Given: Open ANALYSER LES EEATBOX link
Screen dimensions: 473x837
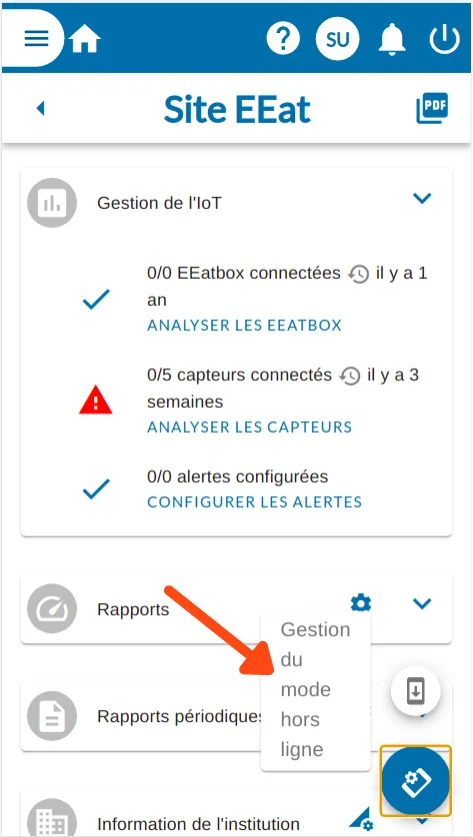Looking at the screenshot, I should tap(245, 326).
